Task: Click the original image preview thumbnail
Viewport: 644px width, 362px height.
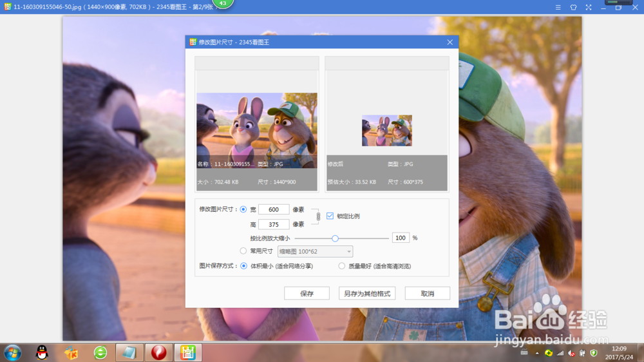Action: coord(257,130)
